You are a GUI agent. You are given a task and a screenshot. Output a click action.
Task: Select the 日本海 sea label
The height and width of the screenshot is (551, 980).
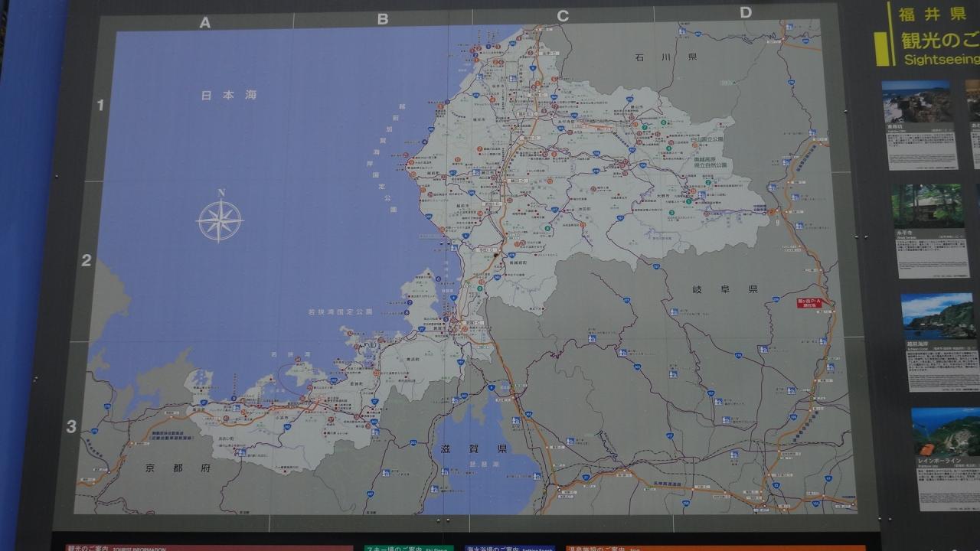[x=217, y=96]
